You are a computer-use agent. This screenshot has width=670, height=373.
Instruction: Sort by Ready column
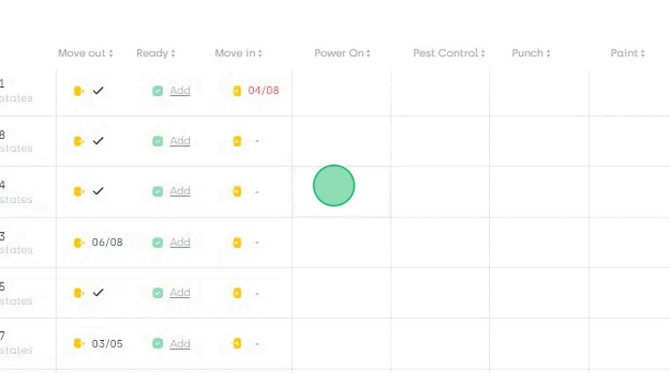pyautogui.click(x=156, y=53)
